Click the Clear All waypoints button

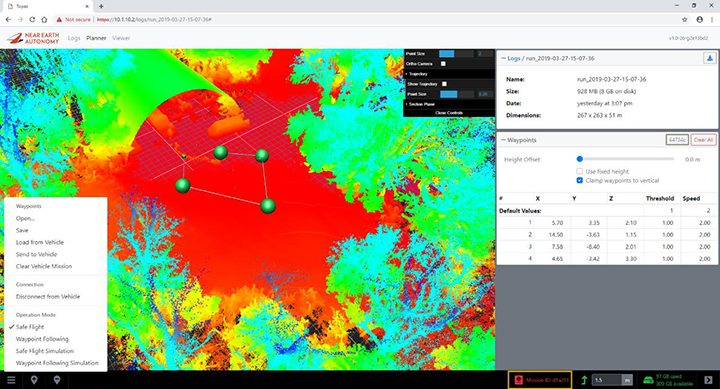(703, 140)
